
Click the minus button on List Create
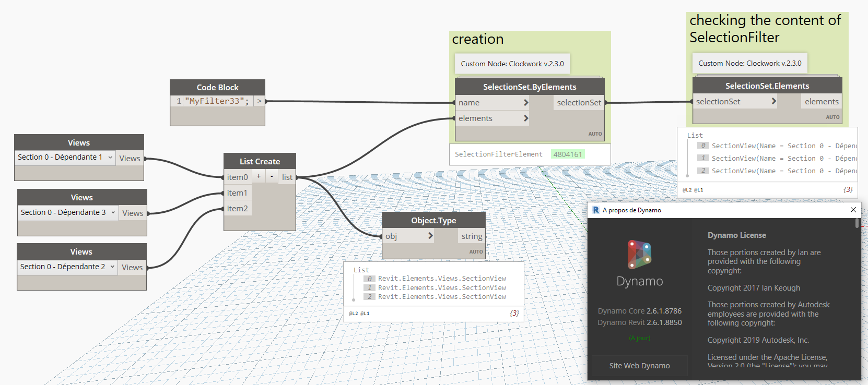(x=272, y=177)
